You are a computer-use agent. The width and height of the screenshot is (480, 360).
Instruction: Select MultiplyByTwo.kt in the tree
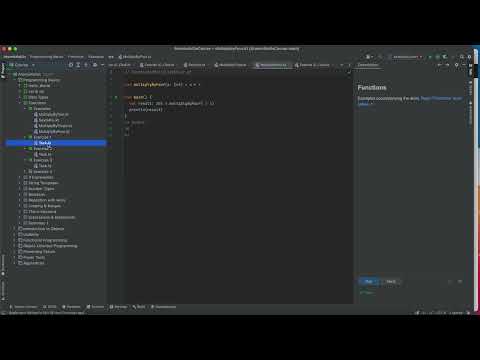click(53, 114)
